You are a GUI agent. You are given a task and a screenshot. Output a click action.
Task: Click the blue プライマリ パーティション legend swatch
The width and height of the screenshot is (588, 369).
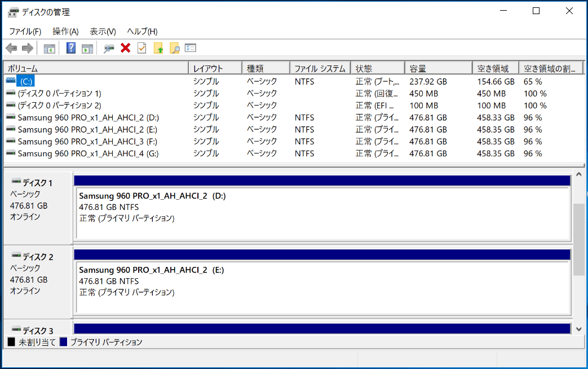(63, 342)
